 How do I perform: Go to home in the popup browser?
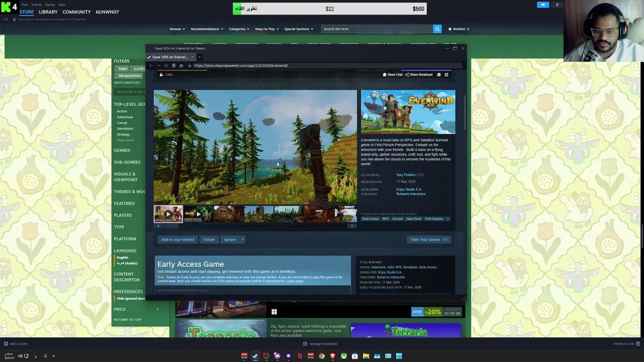[181, 65]
